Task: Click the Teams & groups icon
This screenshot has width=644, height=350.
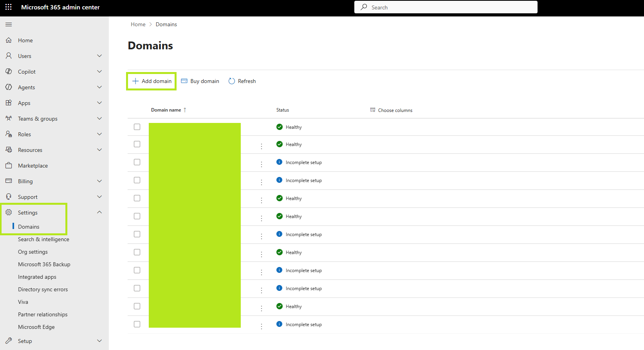Action: [x=9, y=119]
